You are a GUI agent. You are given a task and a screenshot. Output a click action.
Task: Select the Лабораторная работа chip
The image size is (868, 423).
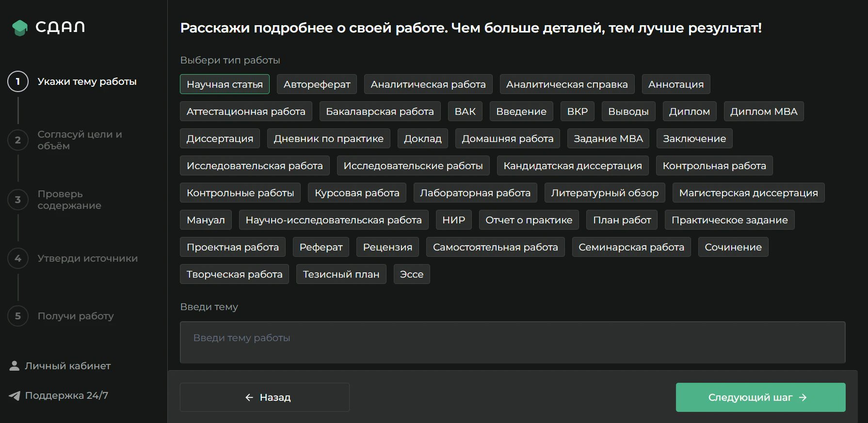click(x=475, y=193)
